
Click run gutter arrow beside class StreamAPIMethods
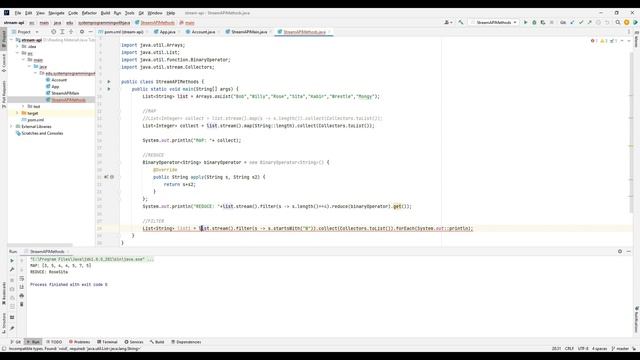[109, 82]
